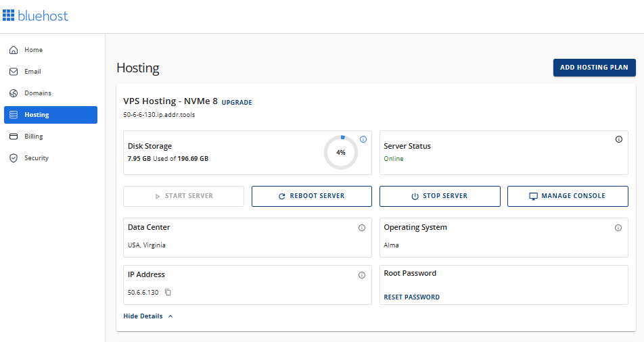Open the IP Address info icon
The height and width of the screenshot is (342, 644).
tap(362, 275)
